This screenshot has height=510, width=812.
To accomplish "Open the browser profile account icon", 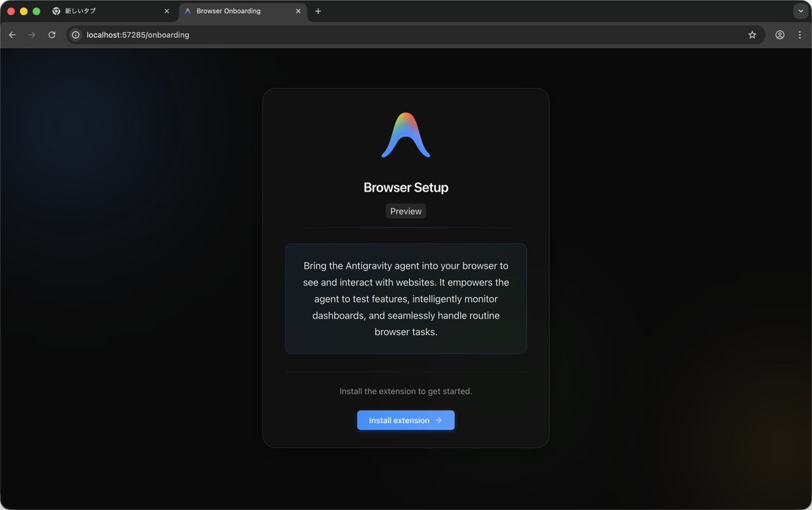I will coord(780,35).
